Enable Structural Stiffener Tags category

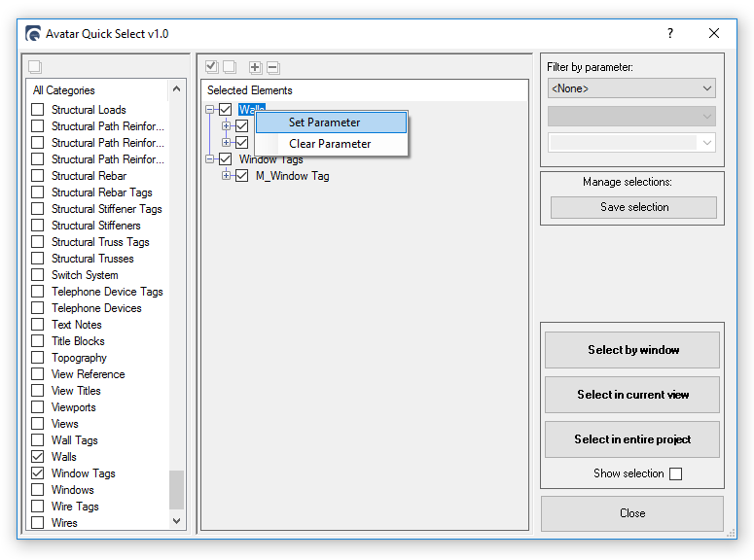point(38,209)
